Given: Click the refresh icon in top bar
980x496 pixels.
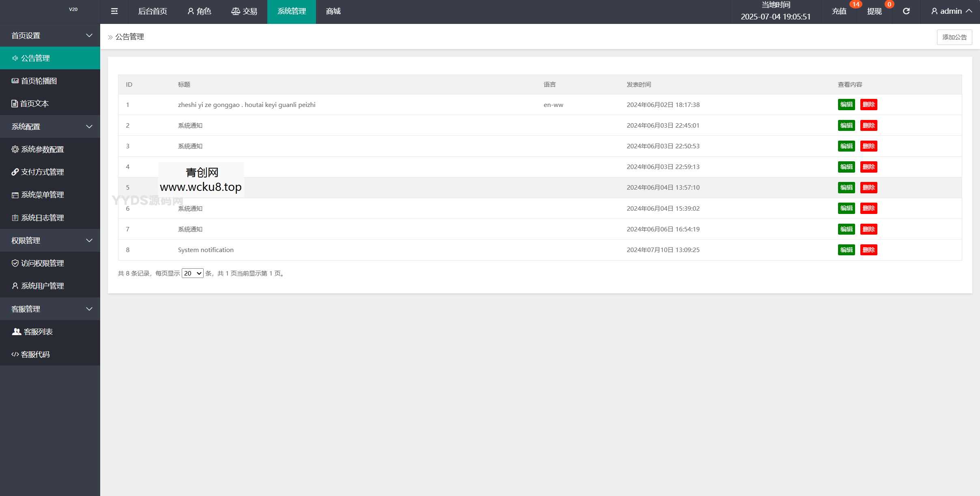Looking at the screenshot, I should pyautogui.click(x=906, y=11).
